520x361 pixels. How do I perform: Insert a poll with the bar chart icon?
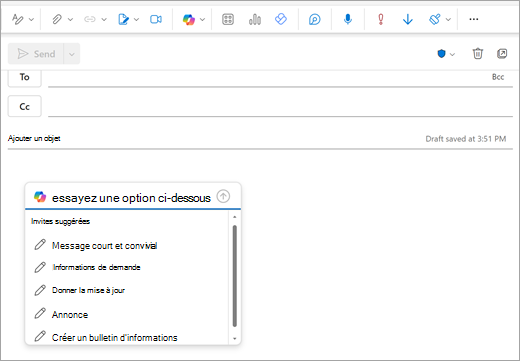[x=255, y=19]
